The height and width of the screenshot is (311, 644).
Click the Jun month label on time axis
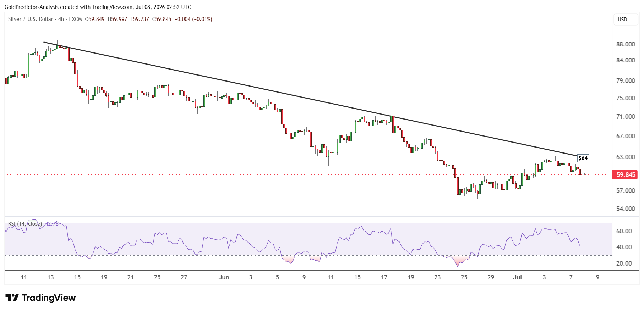click(x=224, y=277)
